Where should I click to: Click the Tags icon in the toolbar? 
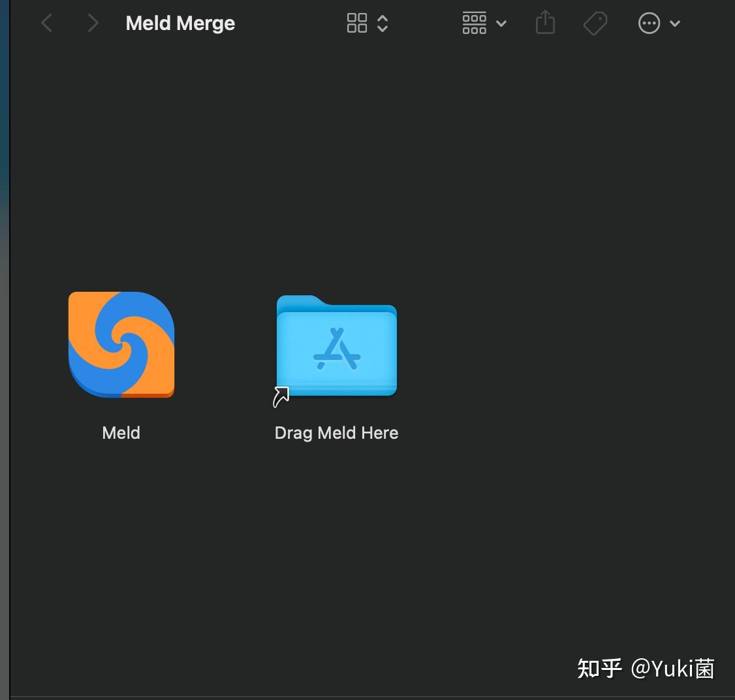(595, 23)
